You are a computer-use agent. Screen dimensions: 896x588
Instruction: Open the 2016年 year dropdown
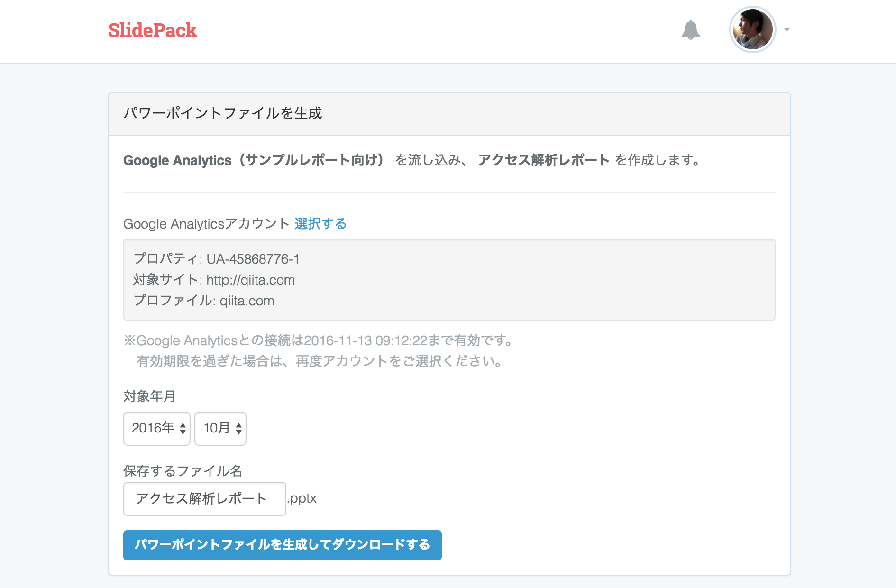(x=157, y=428)
